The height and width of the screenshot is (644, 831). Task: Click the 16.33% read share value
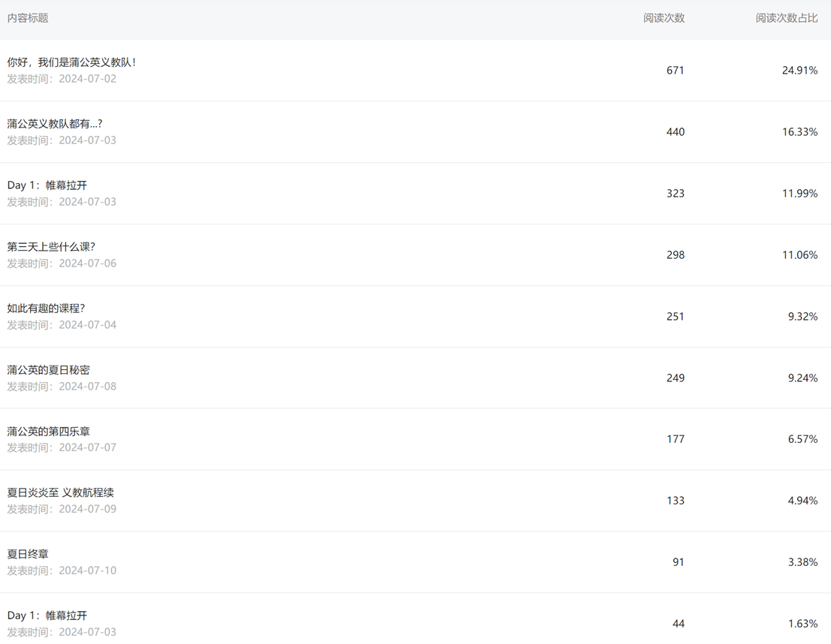[799, 132]
